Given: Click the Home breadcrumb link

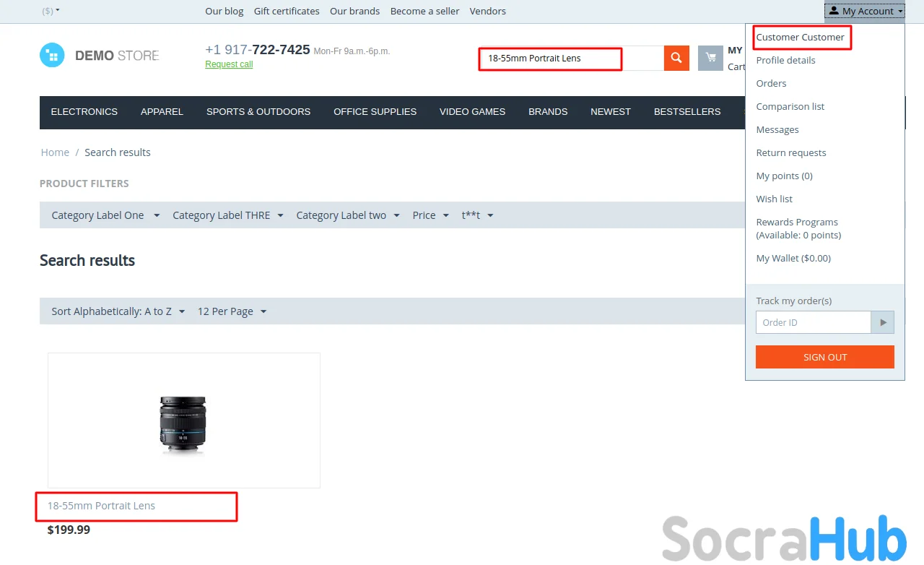Looking at the screenshot, I should coord(55,152).
